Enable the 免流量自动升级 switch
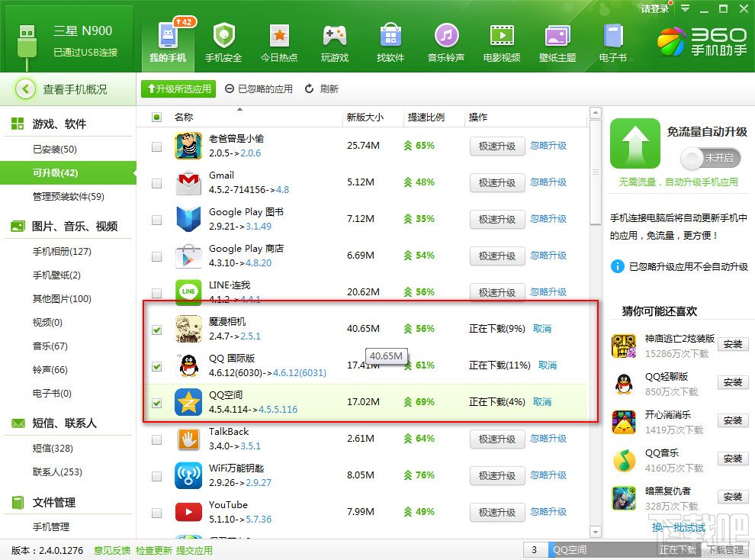 coord(710,158)
